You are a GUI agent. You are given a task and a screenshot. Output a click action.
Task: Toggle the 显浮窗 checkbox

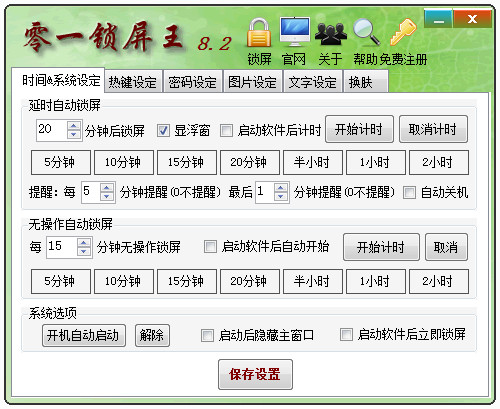tap(163, 130)
